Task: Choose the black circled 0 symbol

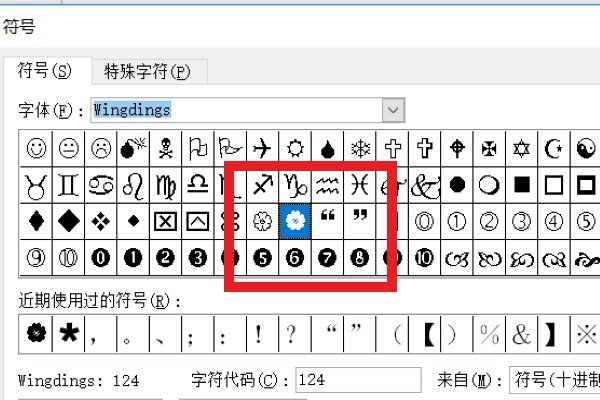Action: click(101, 258)
